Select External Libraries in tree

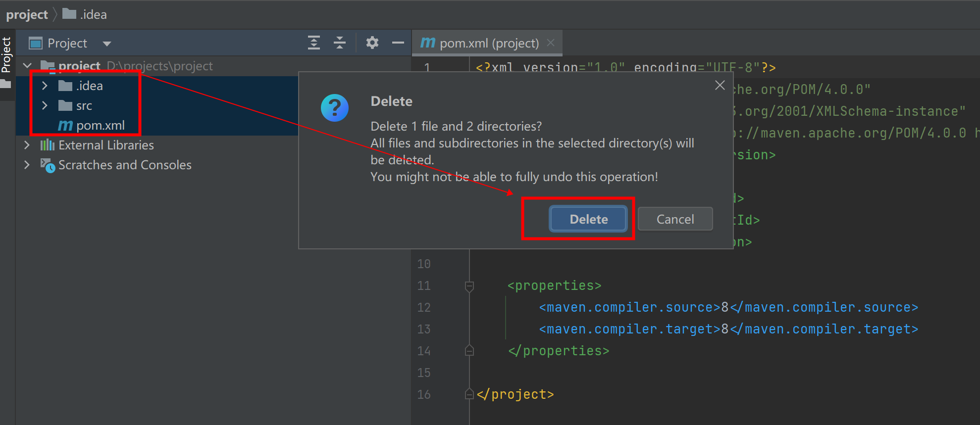click(x=106, y=145)
